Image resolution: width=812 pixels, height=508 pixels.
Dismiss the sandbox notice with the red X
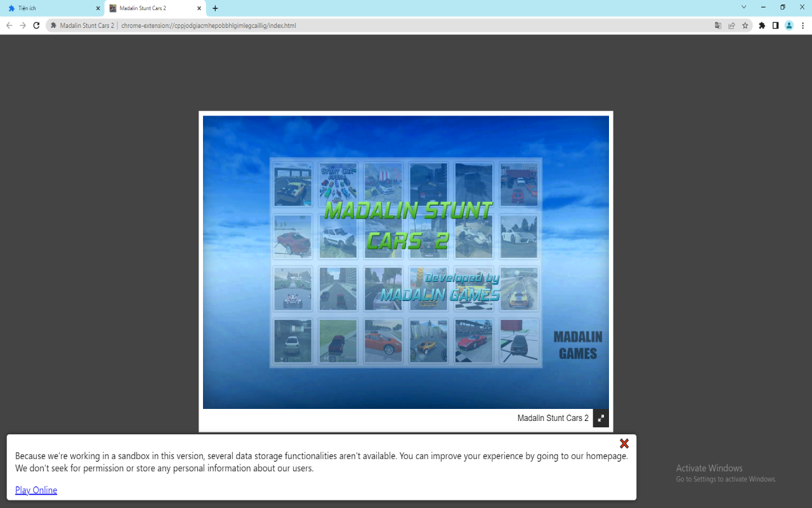coord(624,443)
